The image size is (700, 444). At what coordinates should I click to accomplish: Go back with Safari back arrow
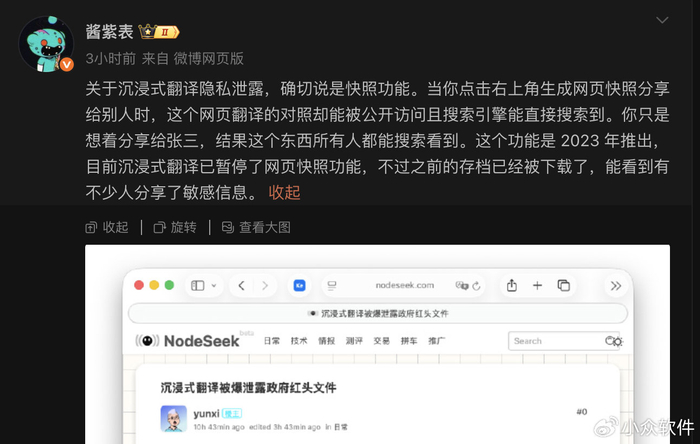tap(242, 286)
